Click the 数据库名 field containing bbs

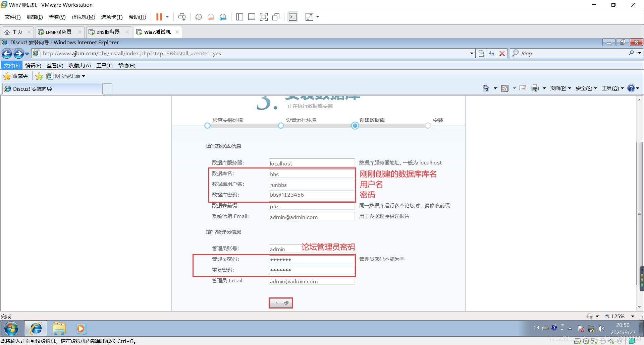pos(312,174)
